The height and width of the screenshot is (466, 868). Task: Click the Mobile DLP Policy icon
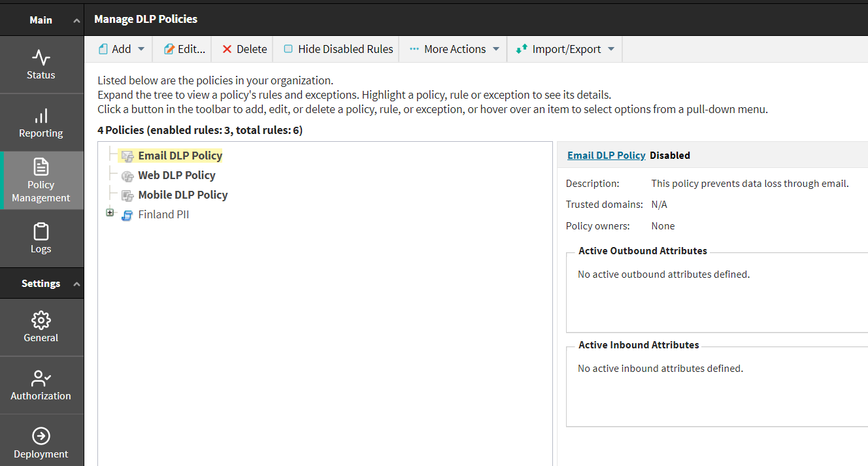click(x=127, y=195)
